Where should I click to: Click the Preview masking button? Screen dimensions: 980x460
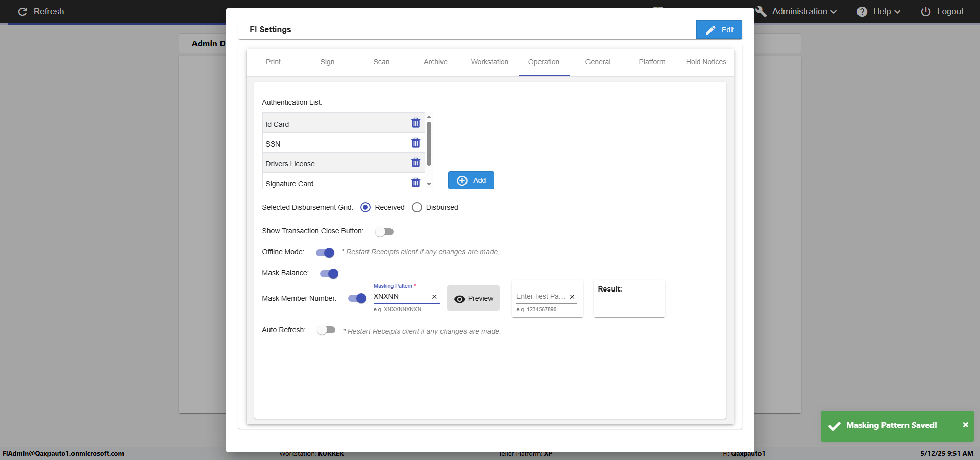473,298
